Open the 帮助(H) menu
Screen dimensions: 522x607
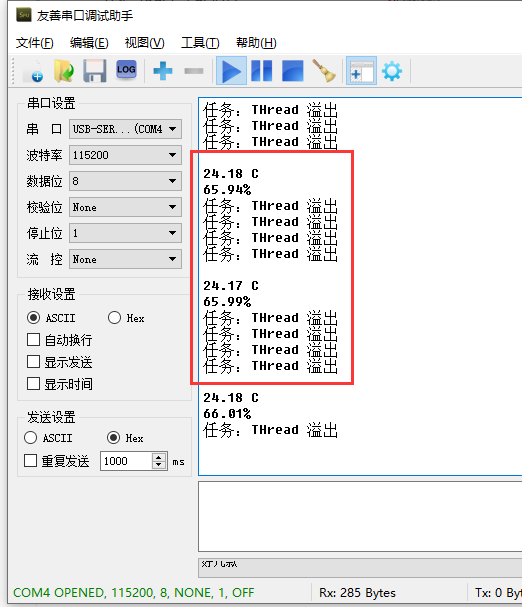[x=256, y=43]
